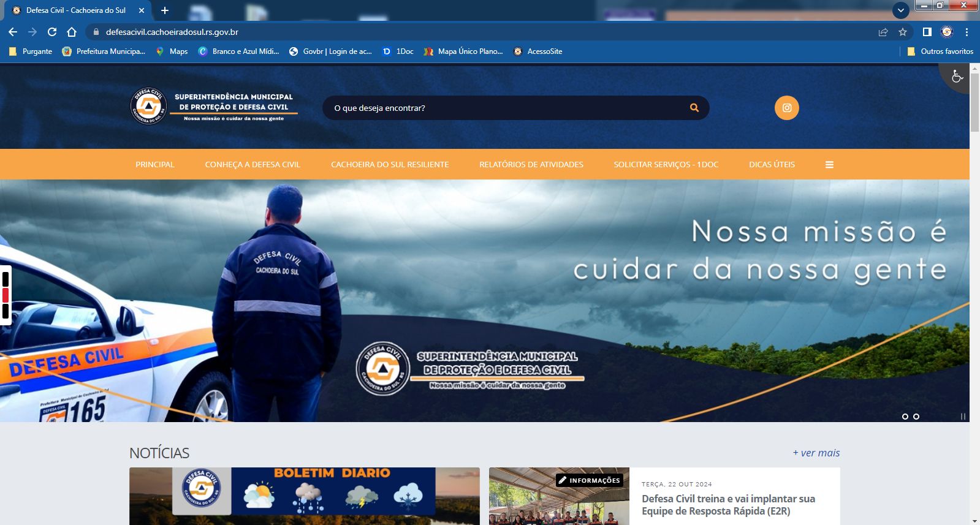The width and height of the screenshot is (980, 525).
Task: Select the first carousel slide dot
Action: (x=905, y=417)
